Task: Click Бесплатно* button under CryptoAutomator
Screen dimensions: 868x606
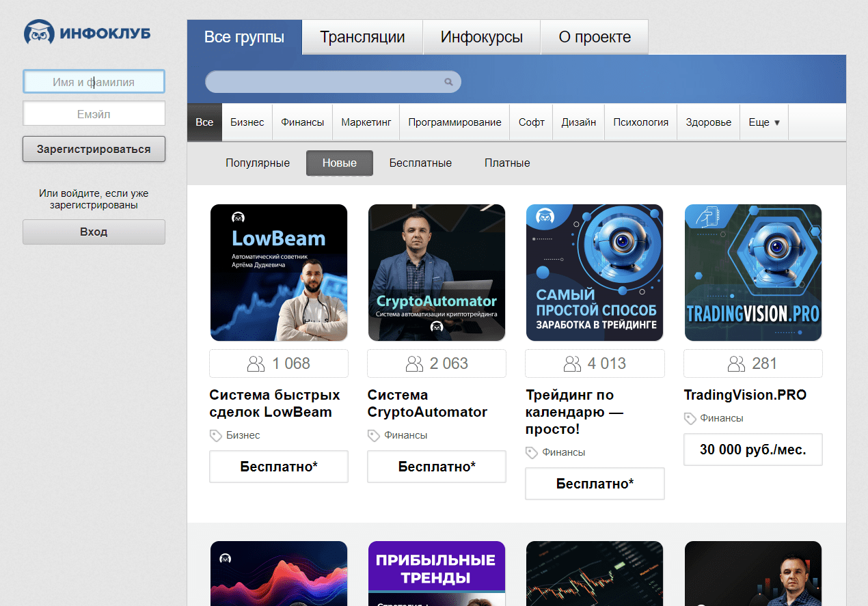Action: click(437, 467)
